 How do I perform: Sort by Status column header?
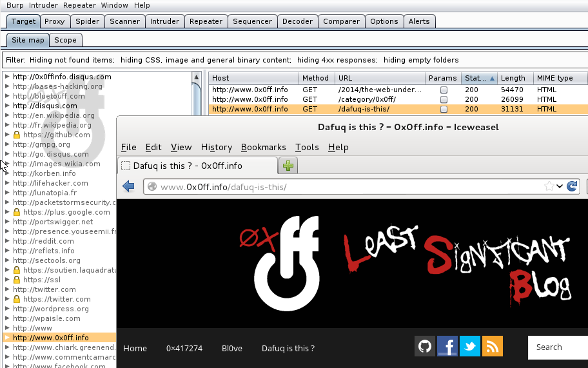click(x=479, y=78)
